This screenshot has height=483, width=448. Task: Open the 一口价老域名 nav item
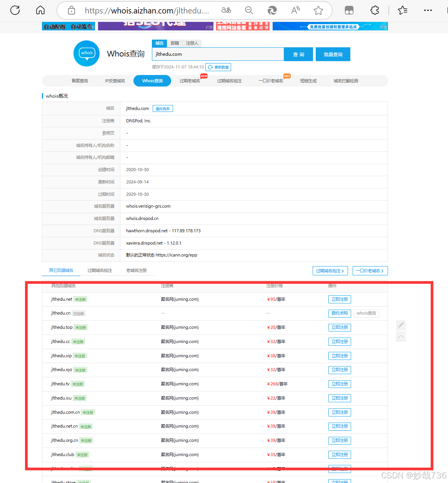271,81
